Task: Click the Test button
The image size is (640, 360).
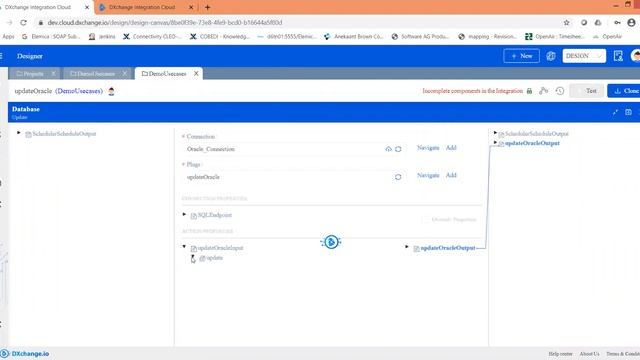Action: tap(587, 91)
